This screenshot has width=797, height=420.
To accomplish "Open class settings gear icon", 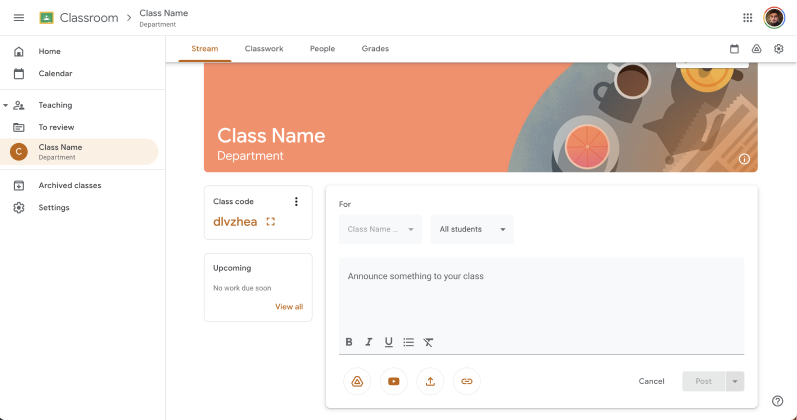I will pos(778,49).
